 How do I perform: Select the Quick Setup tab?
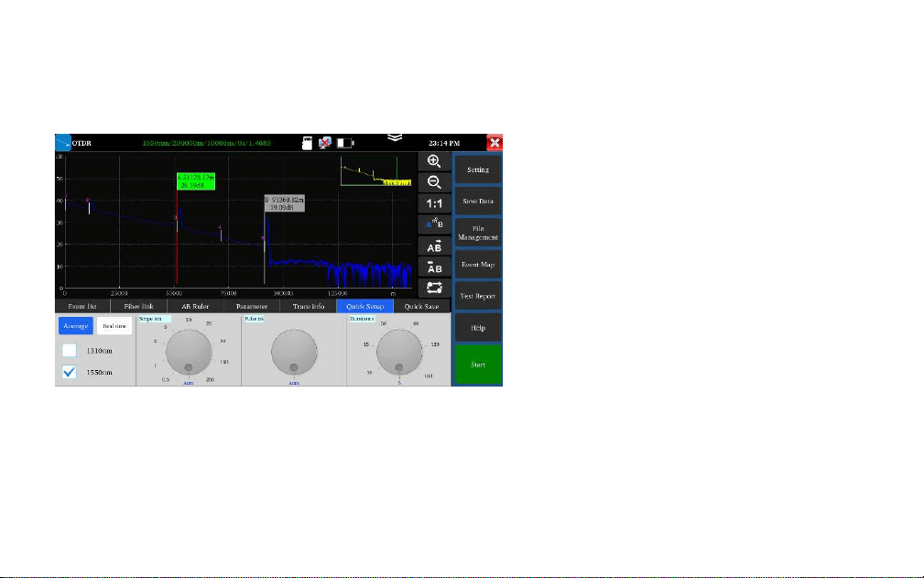[x=364, y=306]
